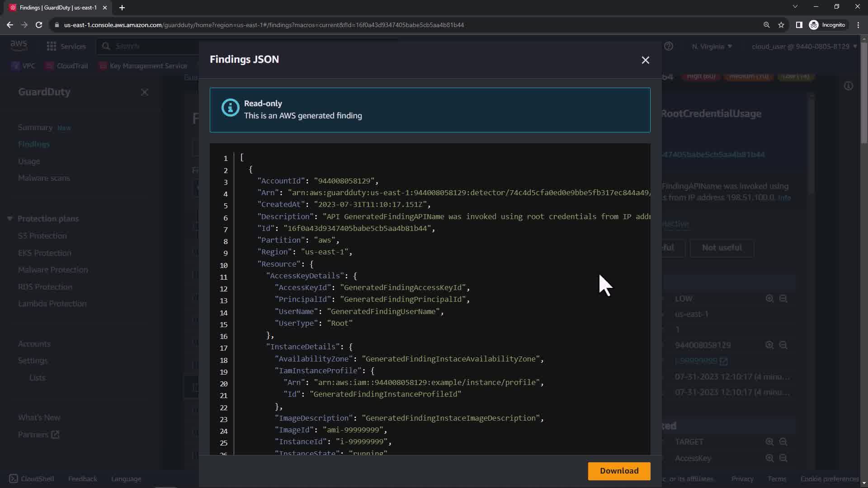Close the GuardDuty sidebar panel

click(145, 92)
